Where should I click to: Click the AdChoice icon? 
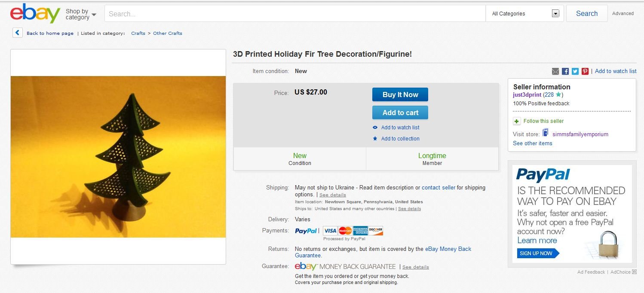pyautogui.click(x=634, y=272)
